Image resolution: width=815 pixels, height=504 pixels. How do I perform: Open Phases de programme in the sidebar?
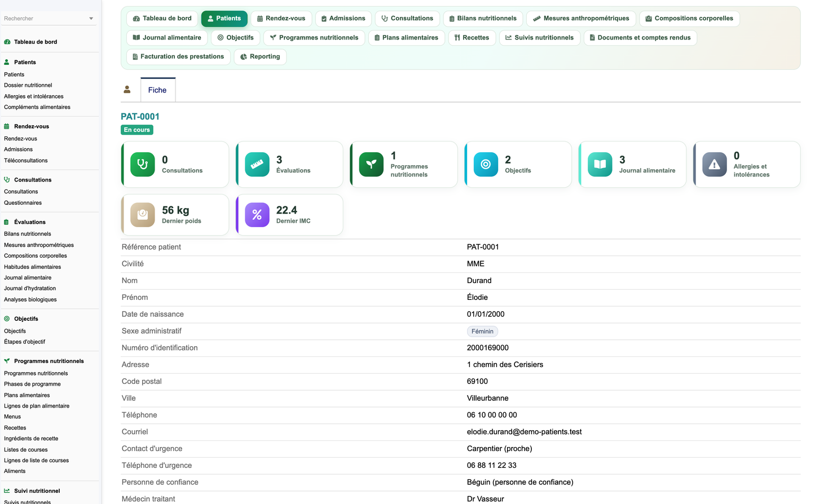pyautogui.click(x=32, y=384)
